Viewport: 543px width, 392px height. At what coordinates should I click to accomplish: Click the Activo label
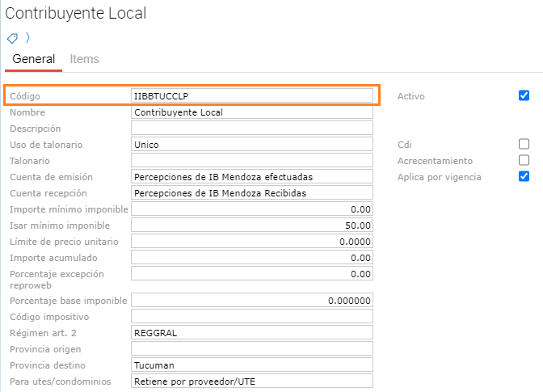[x=411, y=96]
